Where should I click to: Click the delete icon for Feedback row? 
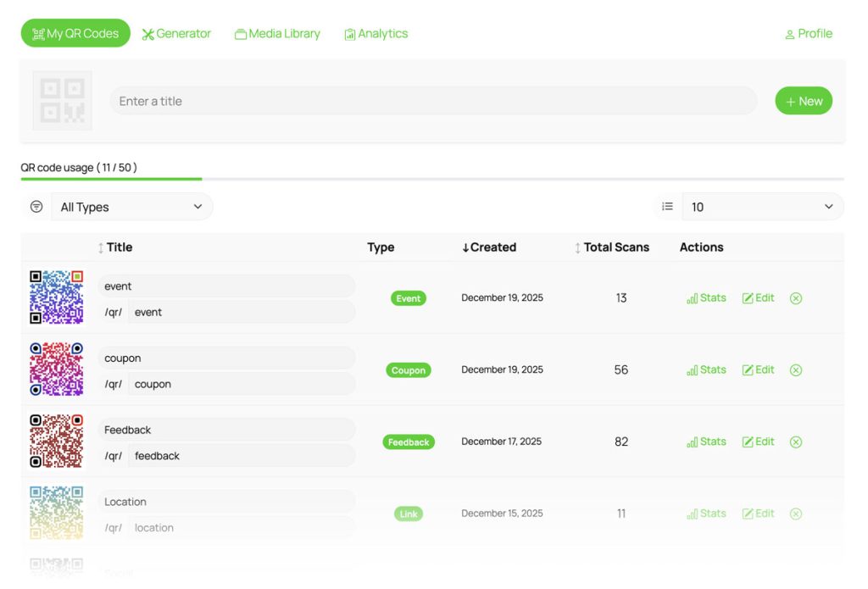tap(795, 442)
